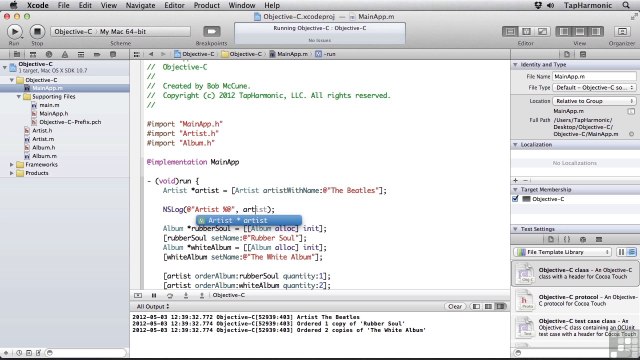Expand the Frameworks group

pos(12,164)
